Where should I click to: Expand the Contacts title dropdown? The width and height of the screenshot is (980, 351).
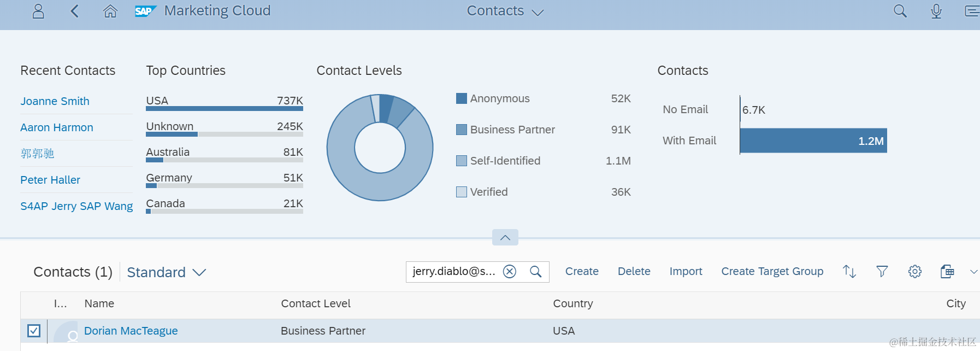[538, 12]
